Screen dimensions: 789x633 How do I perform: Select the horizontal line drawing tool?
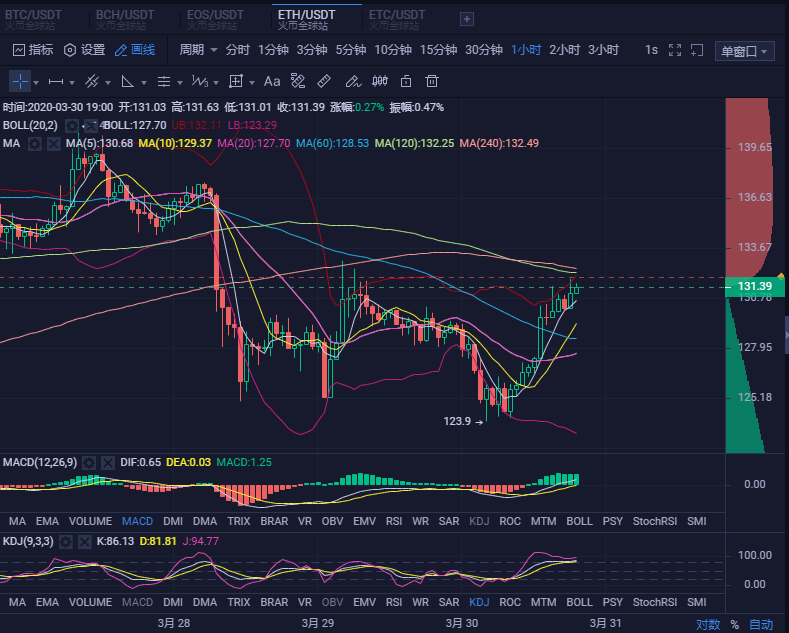56,82
